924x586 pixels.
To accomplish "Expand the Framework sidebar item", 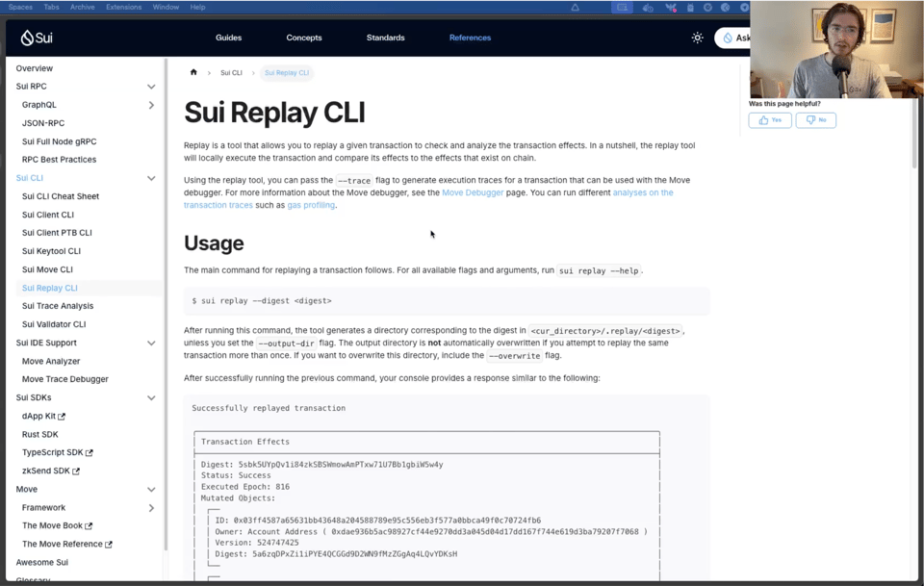I will [151, 508].
